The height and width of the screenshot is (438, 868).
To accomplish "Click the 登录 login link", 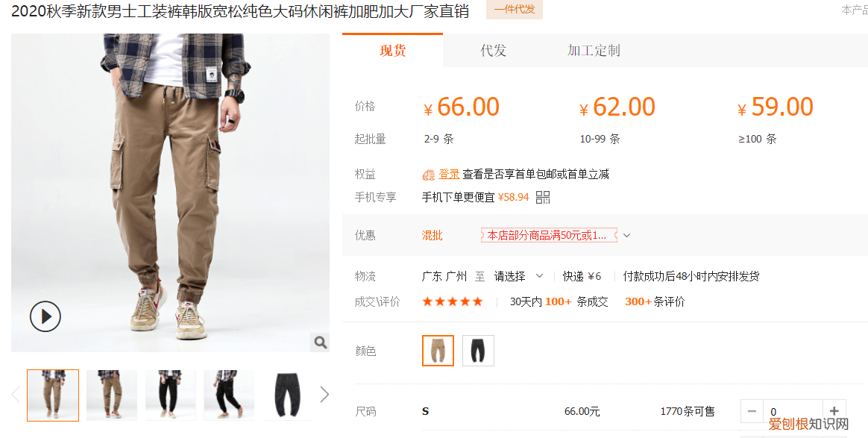I will tap(449, 175).
